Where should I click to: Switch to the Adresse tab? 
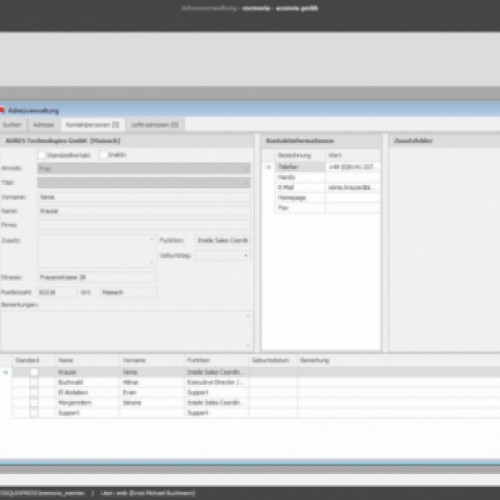click(x=44, y=125)
